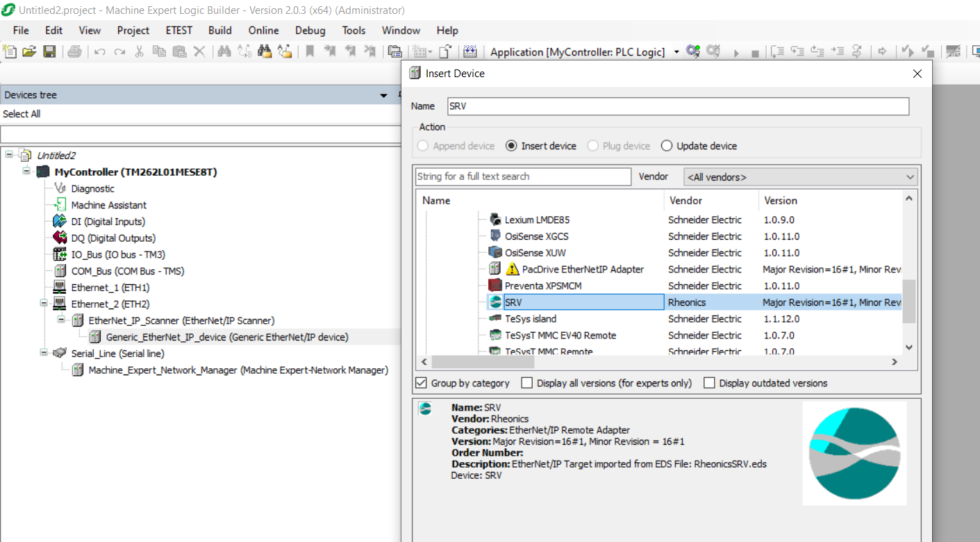The height and width of the screenshot is (542, 980).
Task: Open the ETEST menu
Action: coord(178,31)
